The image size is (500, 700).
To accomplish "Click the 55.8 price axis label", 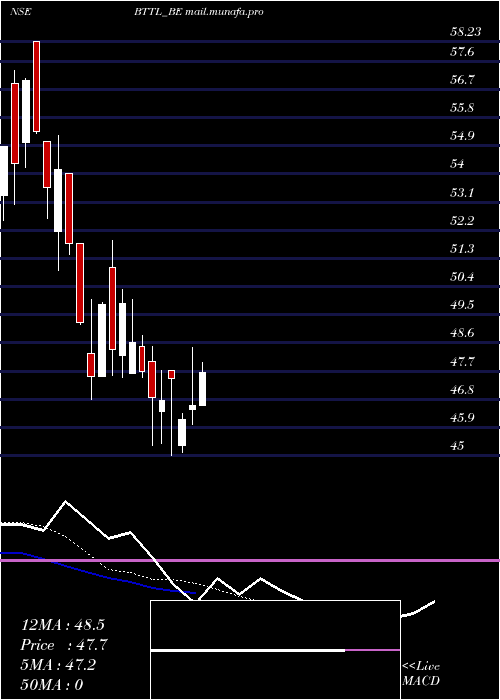I will coord(462,108).
